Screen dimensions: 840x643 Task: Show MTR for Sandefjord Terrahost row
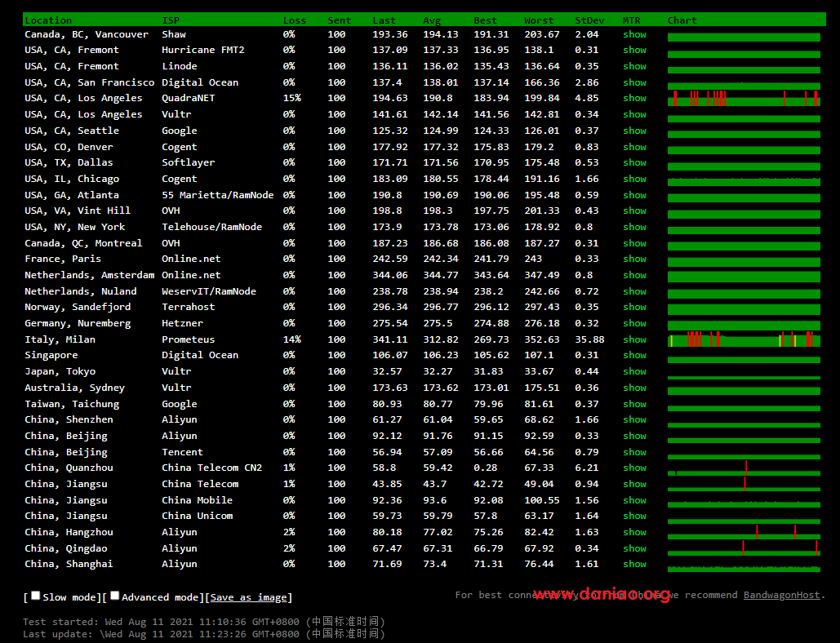tap(635, 307)
